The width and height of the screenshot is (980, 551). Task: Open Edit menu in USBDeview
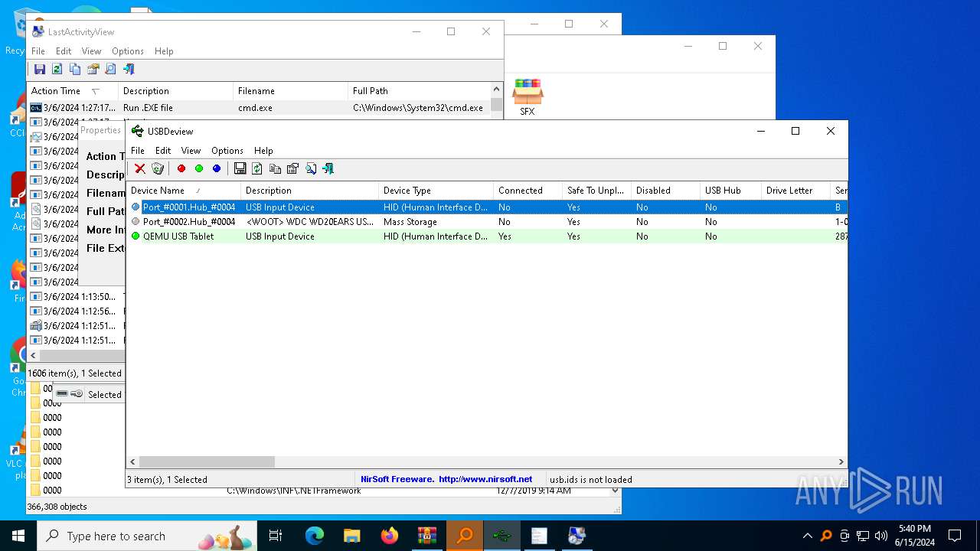[x=163, y=151]
